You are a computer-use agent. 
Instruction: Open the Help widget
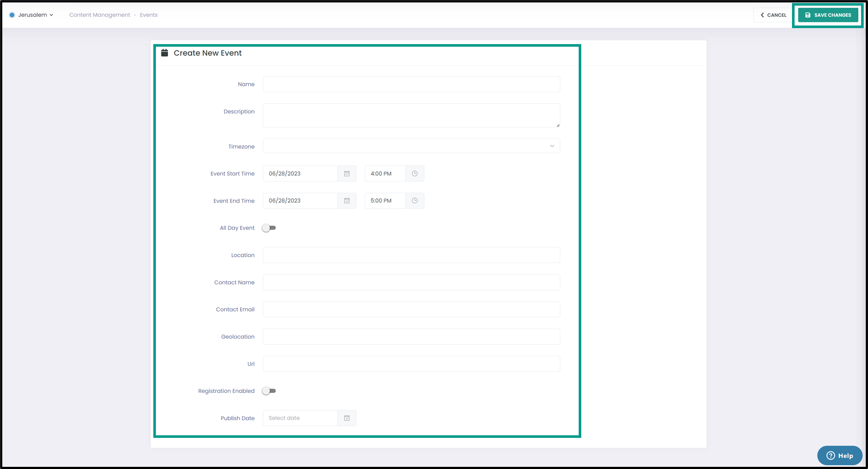[839, 456]
